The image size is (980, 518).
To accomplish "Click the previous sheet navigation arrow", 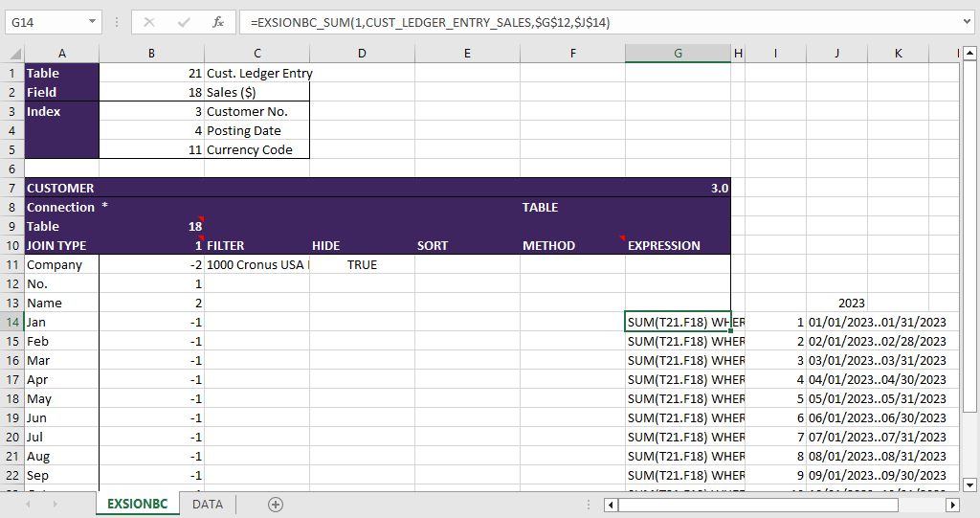I will coord(28,505).
